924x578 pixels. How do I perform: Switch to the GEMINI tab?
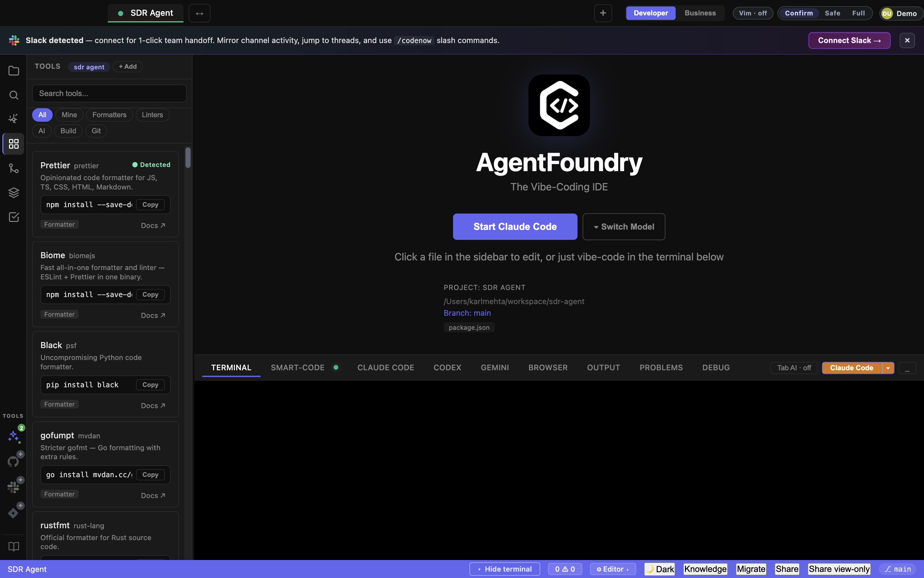click(x=494, y=368)
